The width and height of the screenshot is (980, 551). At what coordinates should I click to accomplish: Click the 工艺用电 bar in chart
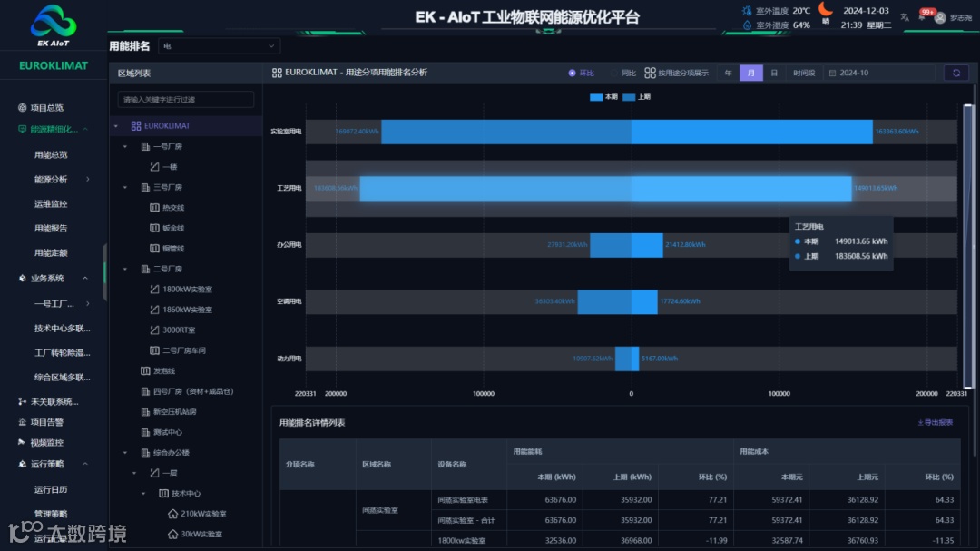[605, 188]
